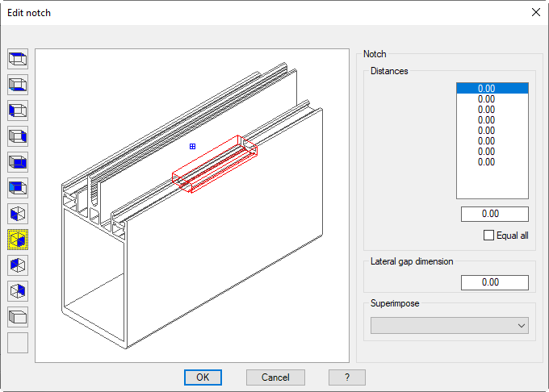
Task: Click isometric view icon with blue lower-left face
Action: click(18, 213)
